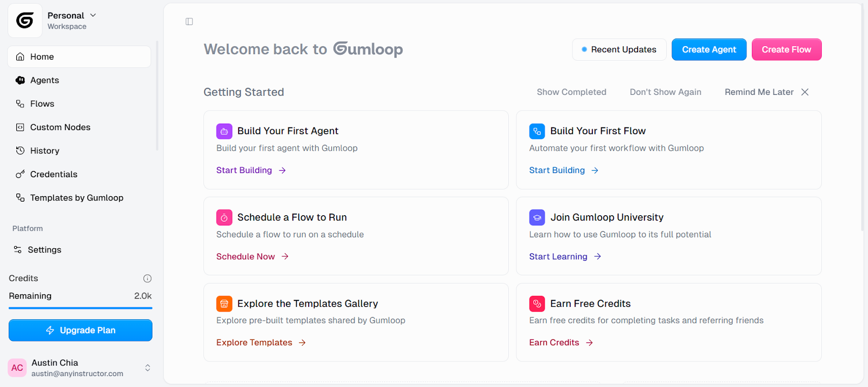Viewport: 868px width, 387px height.
Task: Select Remind Me Later option
Action: [x=759, y=92]
